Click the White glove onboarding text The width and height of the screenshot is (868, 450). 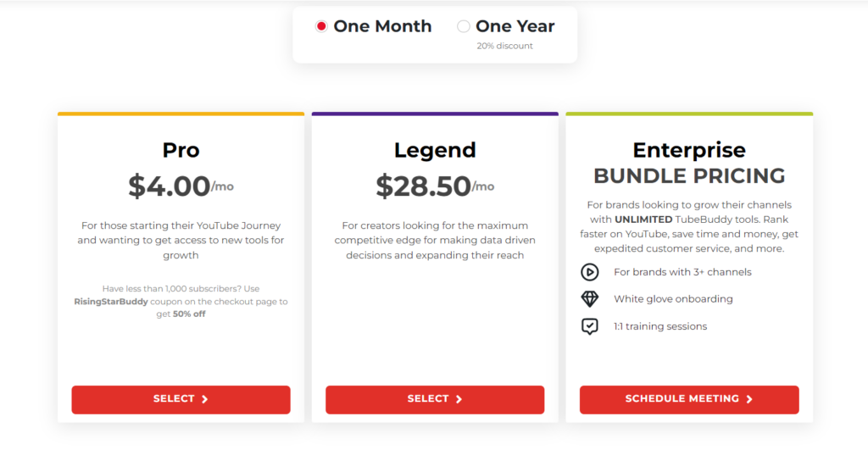(x=673, y=299)
